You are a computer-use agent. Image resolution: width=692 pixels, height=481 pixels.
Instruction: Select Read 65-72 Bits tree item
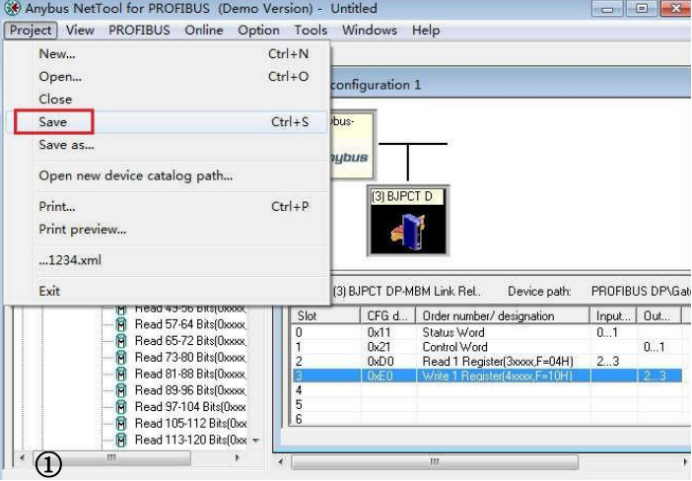click(190, 341)
